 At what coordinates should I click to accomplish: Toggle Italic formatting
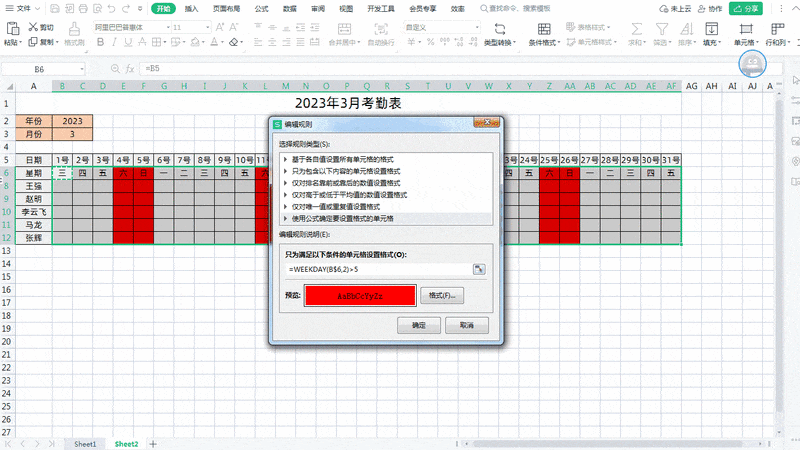click(x=114, y=42)
